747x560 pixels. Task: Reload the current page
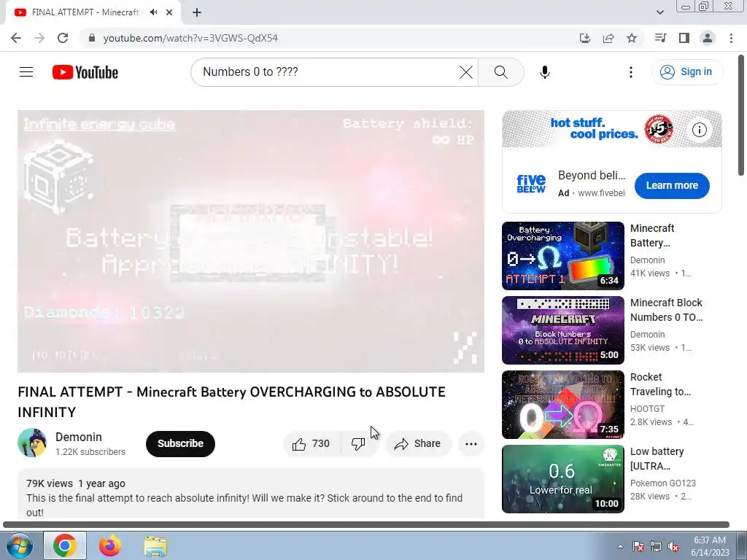(63, 38)
